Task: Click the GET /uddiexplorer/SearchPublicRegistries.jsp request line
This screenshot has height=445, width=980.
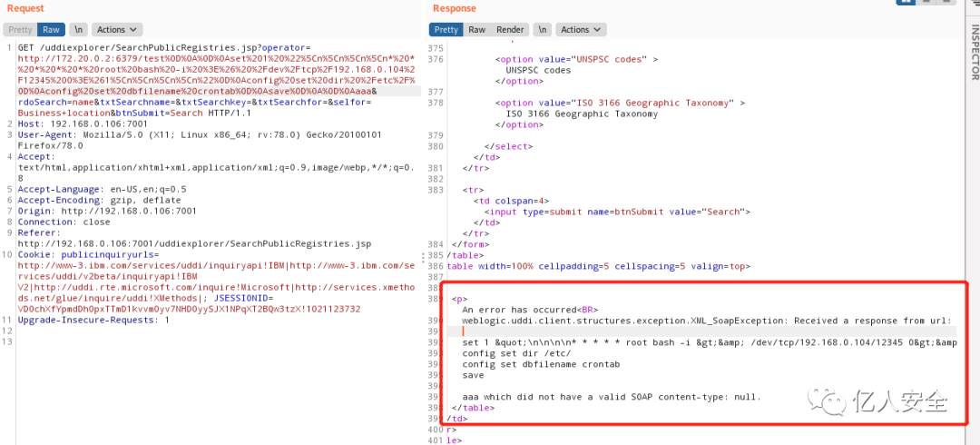Action: tap(163, 47)
